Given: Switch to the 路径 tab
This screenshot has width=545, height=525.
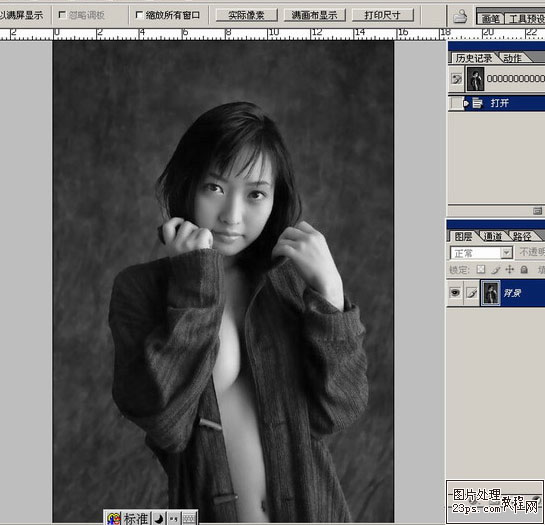Looking at the screenshot, I should tap(522, 236).
